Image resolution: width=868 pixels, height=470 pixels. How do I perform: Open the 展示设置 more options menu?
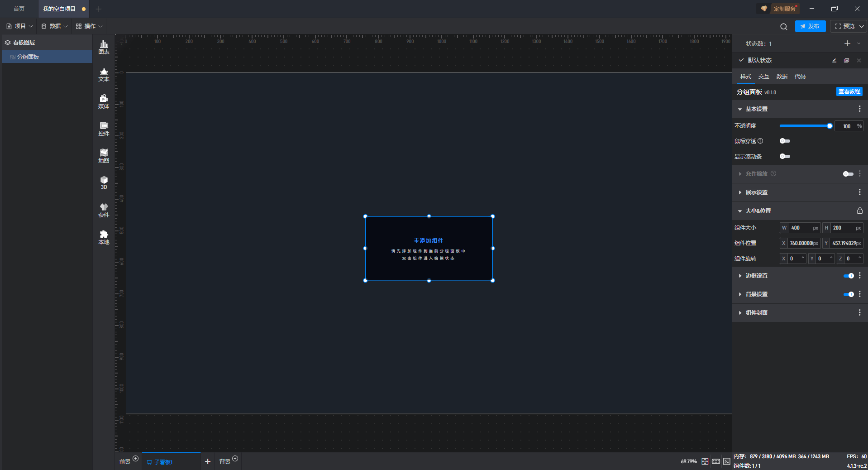click(x=859, y=192)
